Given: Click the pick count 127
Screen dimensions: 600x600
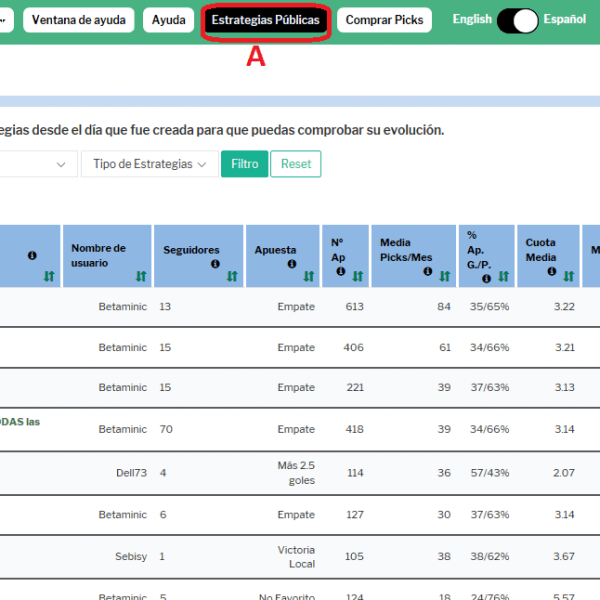Looking at the screenshot, I should tap(355, 515).
